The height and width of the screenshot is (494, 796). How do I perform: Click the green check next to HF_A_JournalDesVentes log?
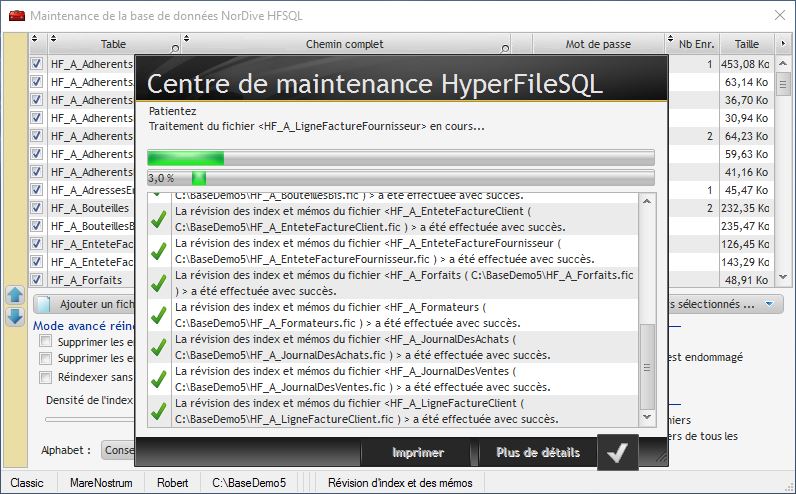tap(159, 379)
